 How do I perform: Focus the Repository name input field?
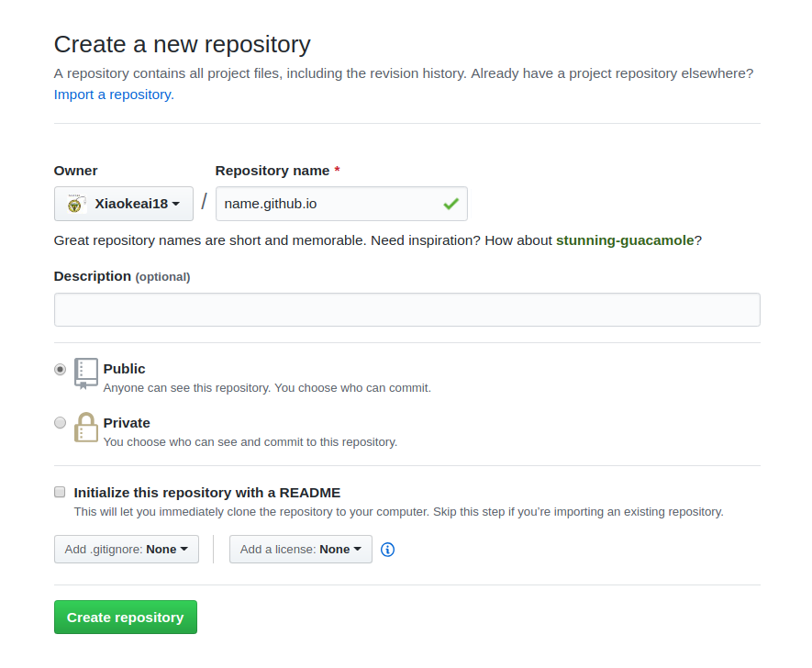342,204
